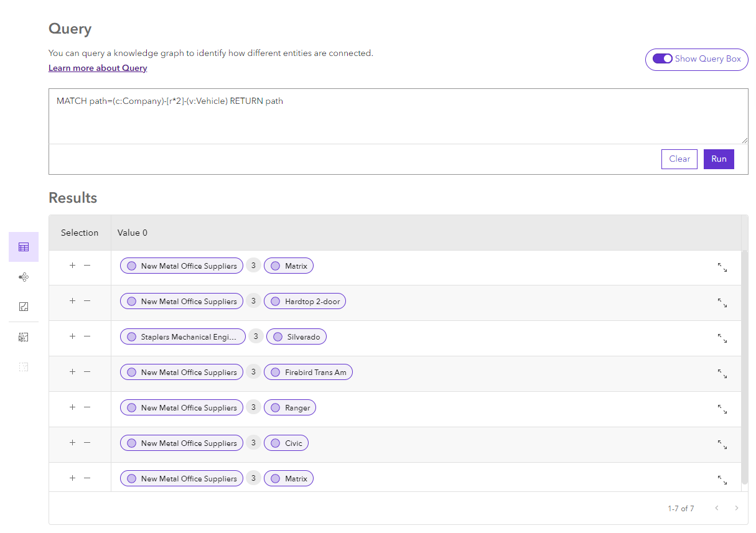Click inside the query text box

(x=398, y=117)
